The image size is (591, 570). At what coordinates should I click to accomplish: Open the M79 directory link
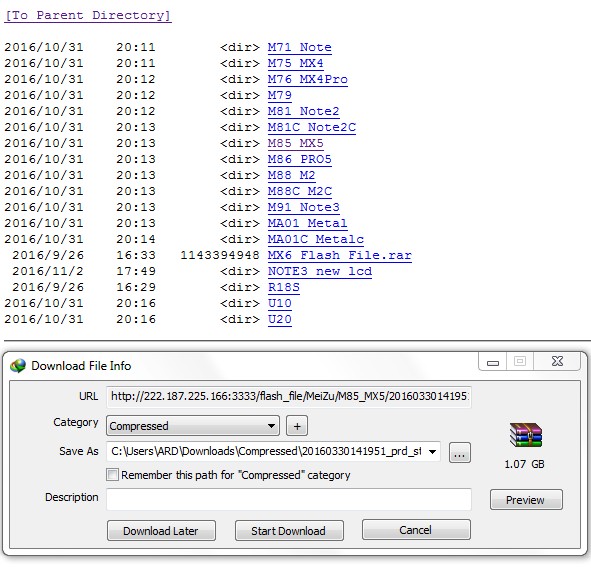(x=280, y=95)
